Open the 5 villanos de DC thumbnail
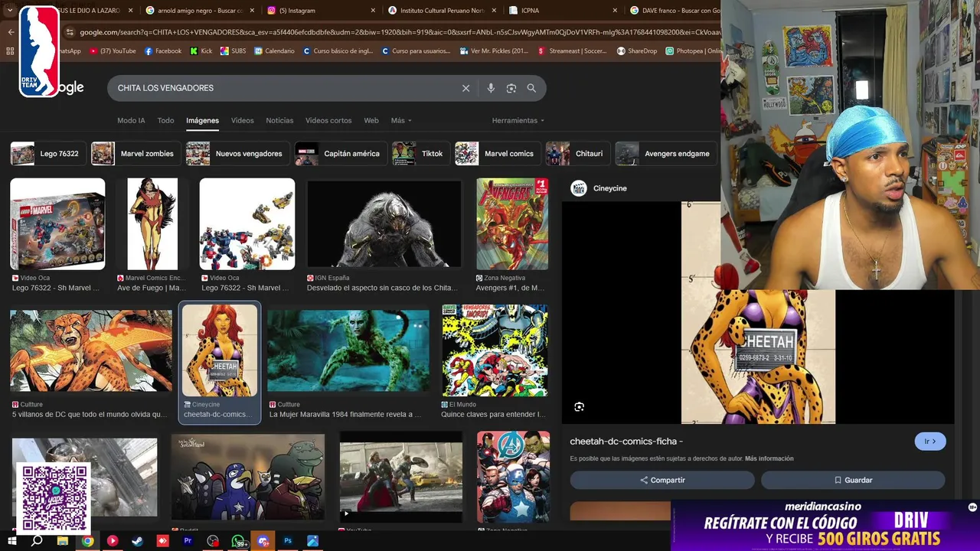The image size is (980, 551). click(x=91, y=350)
